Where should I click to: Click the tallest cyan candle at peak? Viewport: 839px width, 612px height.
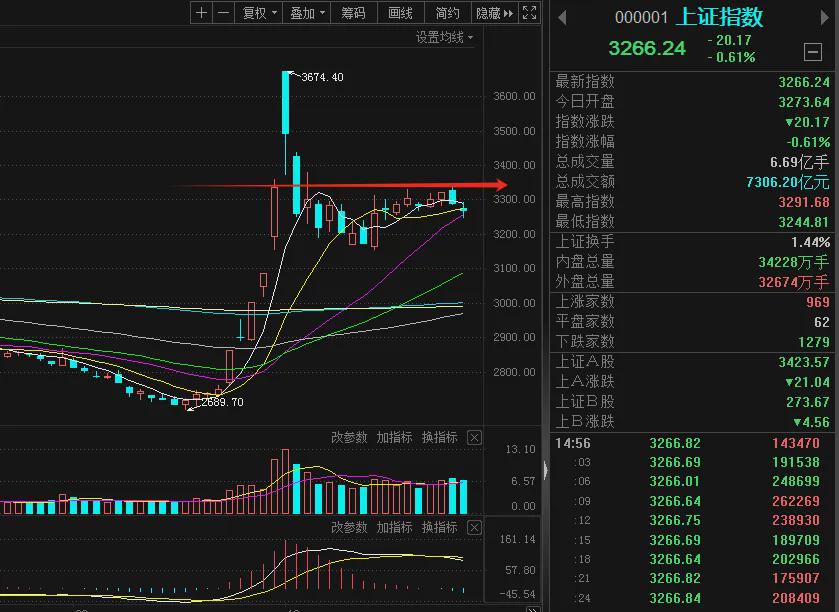pyautogui.click(x=286, y=103)
